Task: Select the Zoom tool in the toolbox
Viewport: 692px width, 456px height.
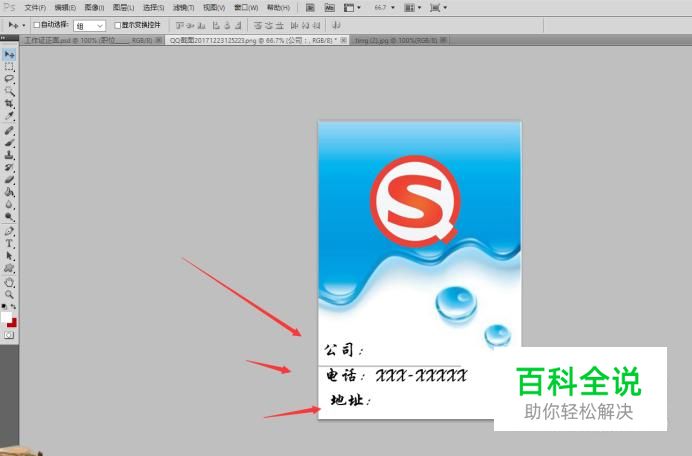Action: click(9, 294)
